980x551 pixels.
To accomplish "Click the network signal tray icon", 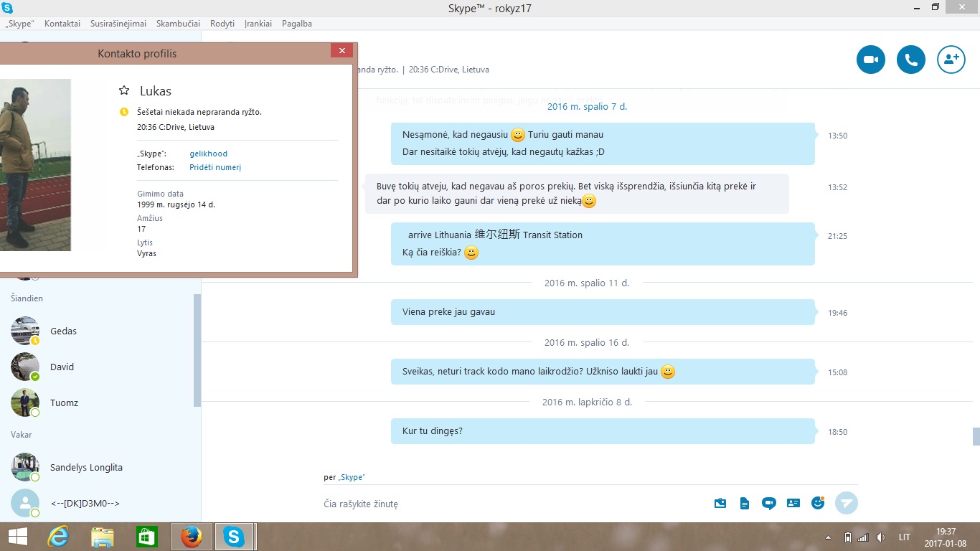I will (x=863, y=537).
